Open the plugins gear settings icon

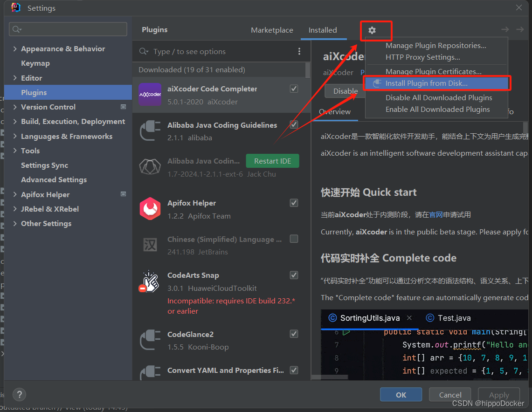372,30
